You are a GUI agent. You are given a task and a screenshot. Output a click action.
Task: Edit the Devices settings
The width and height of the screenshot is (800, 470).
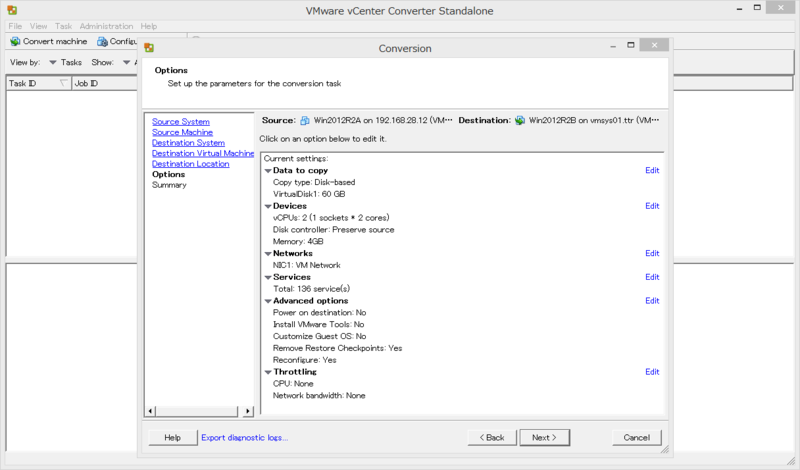[x=652, y=206]
